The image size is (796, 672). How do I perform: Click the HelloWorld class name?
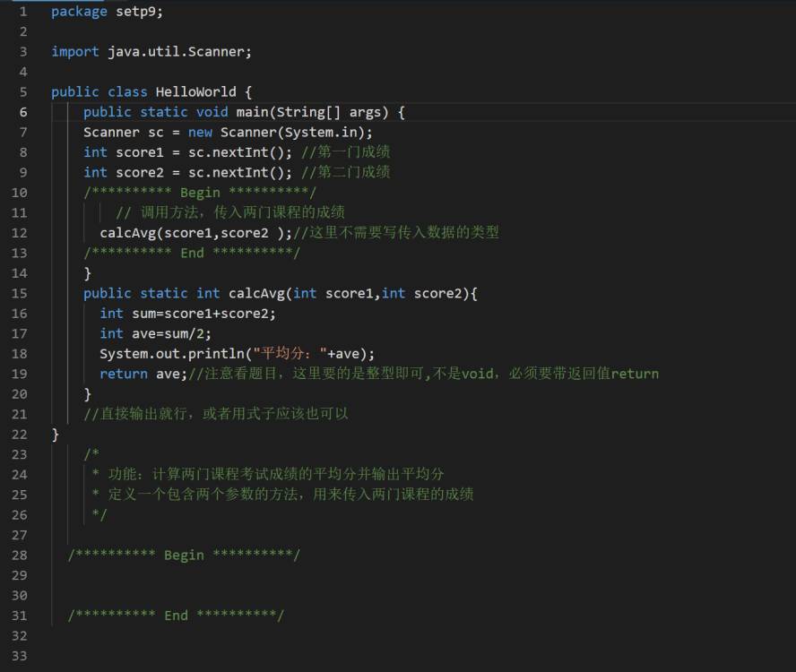point(195,92)
